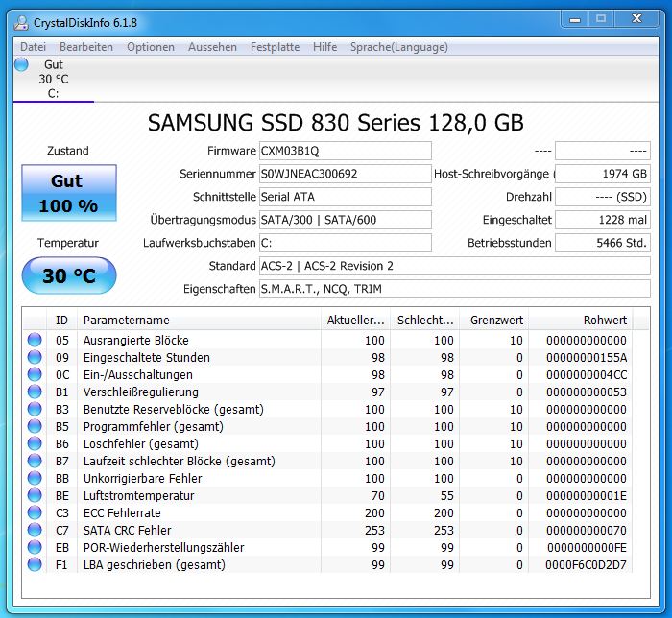Click status orb beside SATA CRC Fehler
Image resolution: width=672 pixels, height=618 pixels.
click(35, 530)
